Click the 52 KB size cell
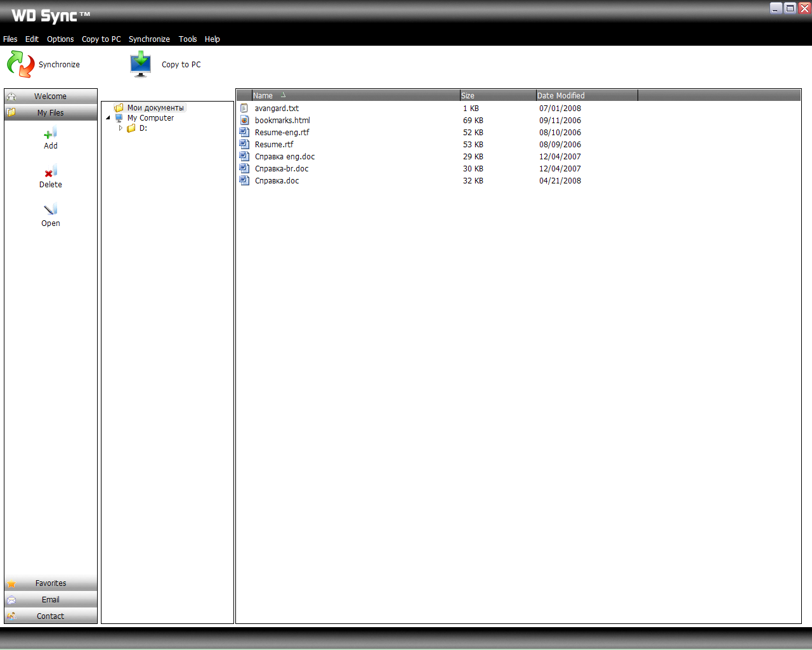Image resolution: width=812 pixels, height=650 pixels. click(473, 133)
